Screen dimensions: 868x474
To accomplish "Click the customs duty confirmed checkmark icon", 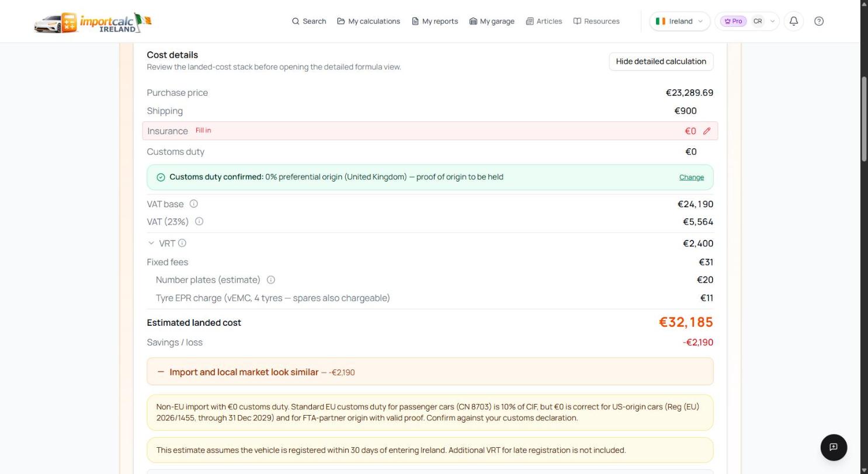I will click(161, 177).
